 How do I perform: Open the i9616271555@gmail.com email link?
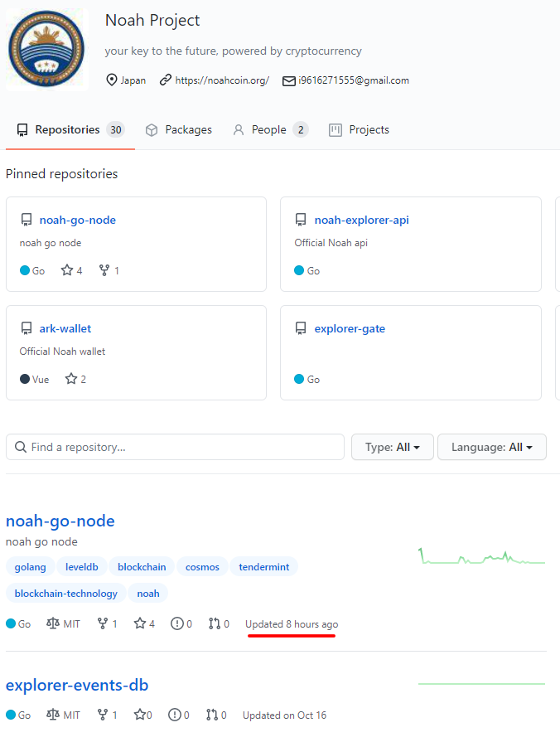tap(353, 80)
